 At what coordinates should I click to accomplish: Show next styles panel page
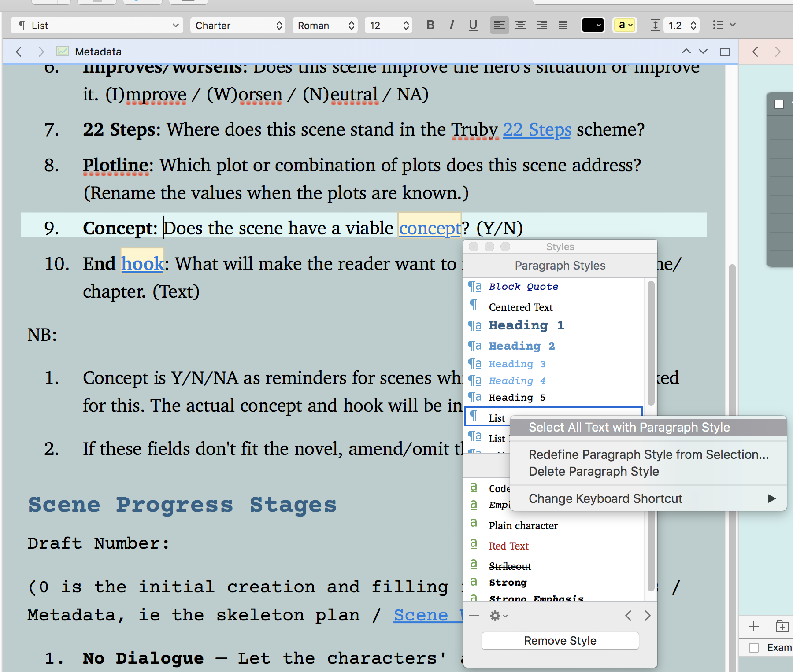[647, 616]
